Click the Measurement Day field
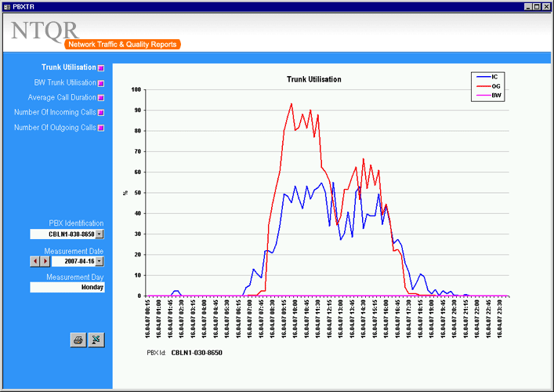554x392 pixels. click(67, 287)
